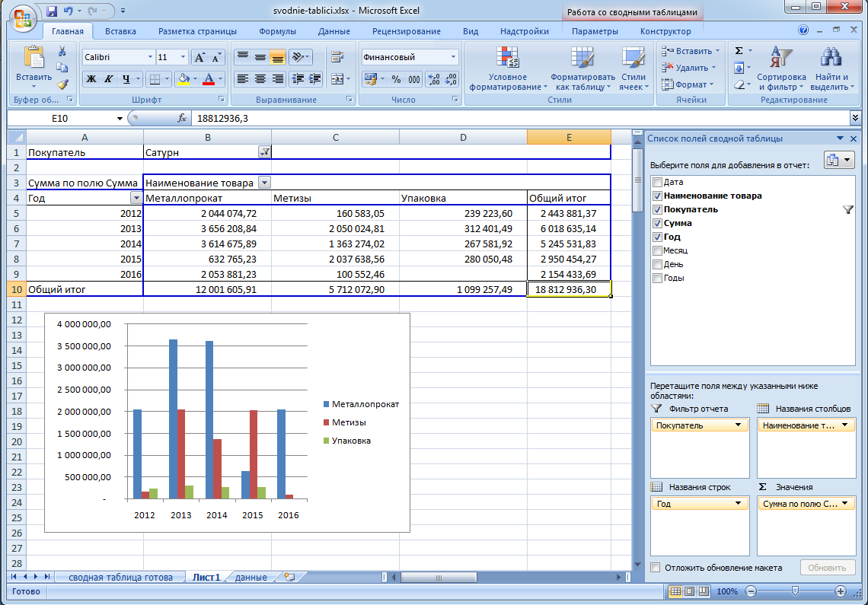Screen dimensions: 868x605
Task: Open the Год row label filter dropdown
Action: pos(136,198)
